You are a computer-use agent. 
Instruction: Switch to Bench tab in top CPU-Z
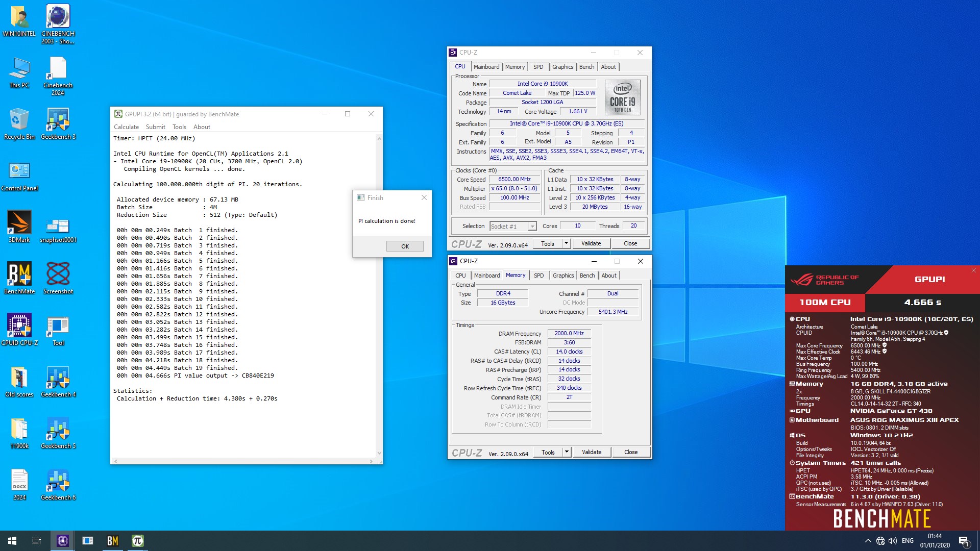(587, 67)
